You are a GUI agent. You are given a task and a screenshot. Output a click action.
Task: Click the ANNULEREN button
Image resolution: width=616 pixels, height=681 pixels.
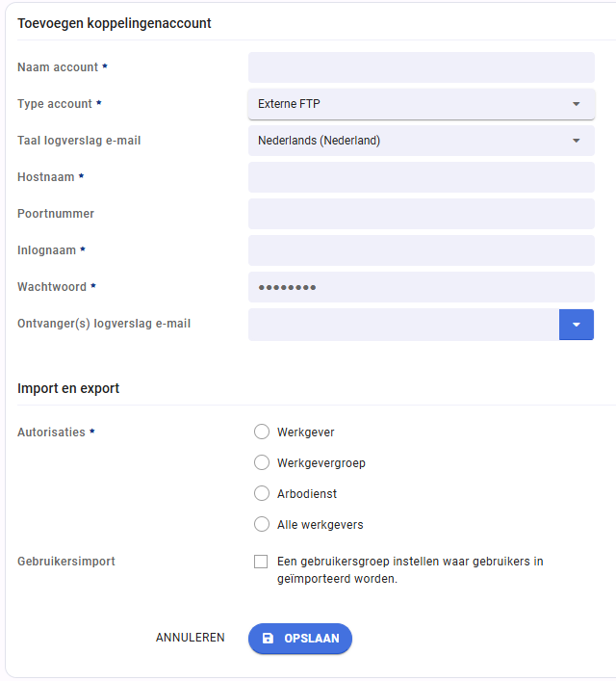coord(191,638)
